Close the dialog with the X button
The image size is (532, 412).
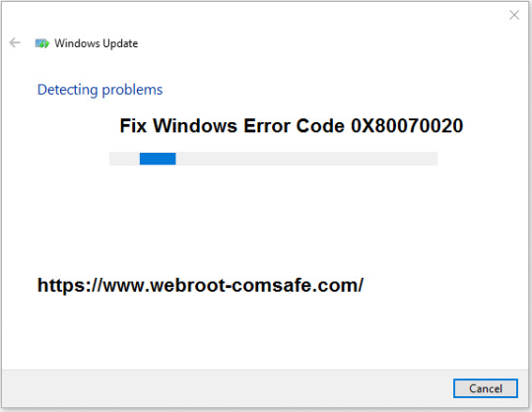514,15
